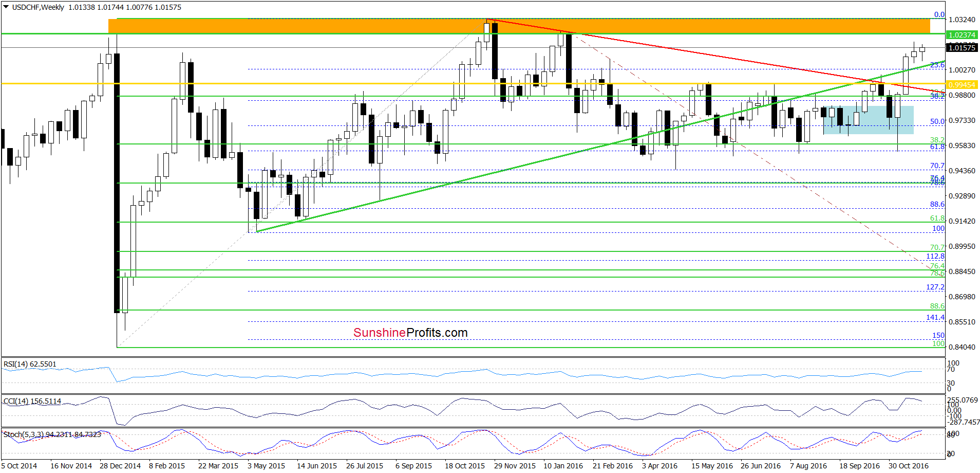Select the yellow 0.99454 price label

(962, 85)
